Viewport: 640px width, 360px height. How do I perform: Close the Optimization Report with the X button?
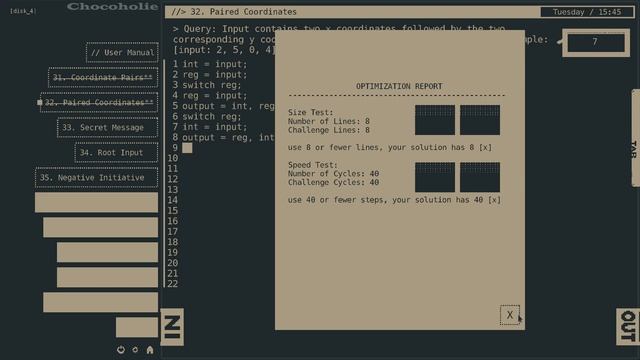tap(510, 315)
